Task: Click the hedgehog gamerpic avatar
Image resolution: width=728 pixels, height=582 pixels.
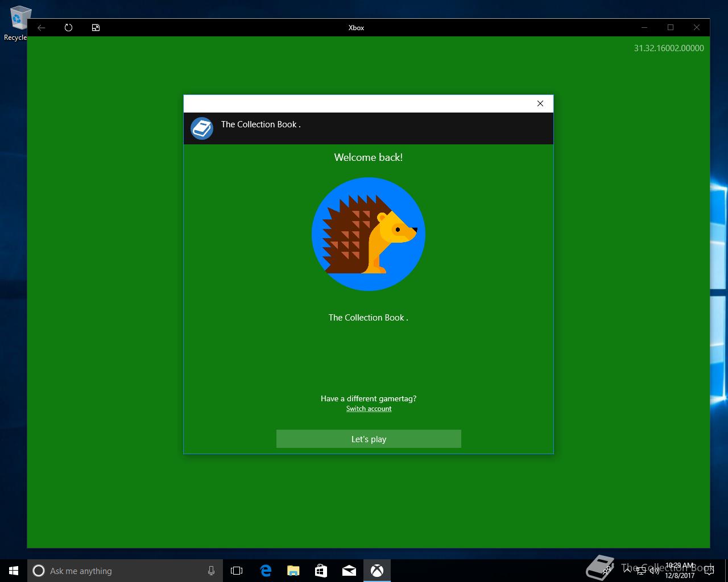Action: click(369, 234)
